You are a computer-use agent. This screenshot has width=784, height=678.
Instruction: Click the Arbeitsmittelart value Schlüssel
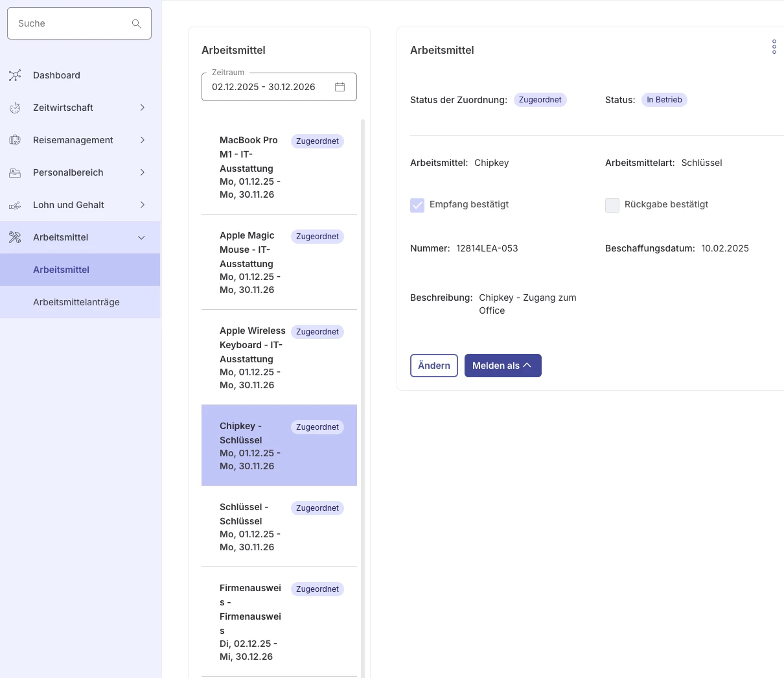pos(702,163)
